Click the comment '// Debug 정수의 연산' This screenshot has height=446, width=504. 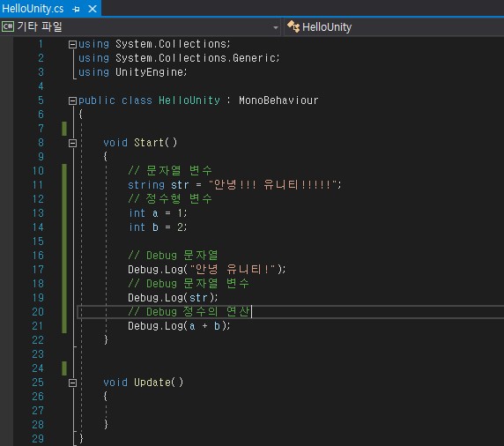(x=189, y=312)
